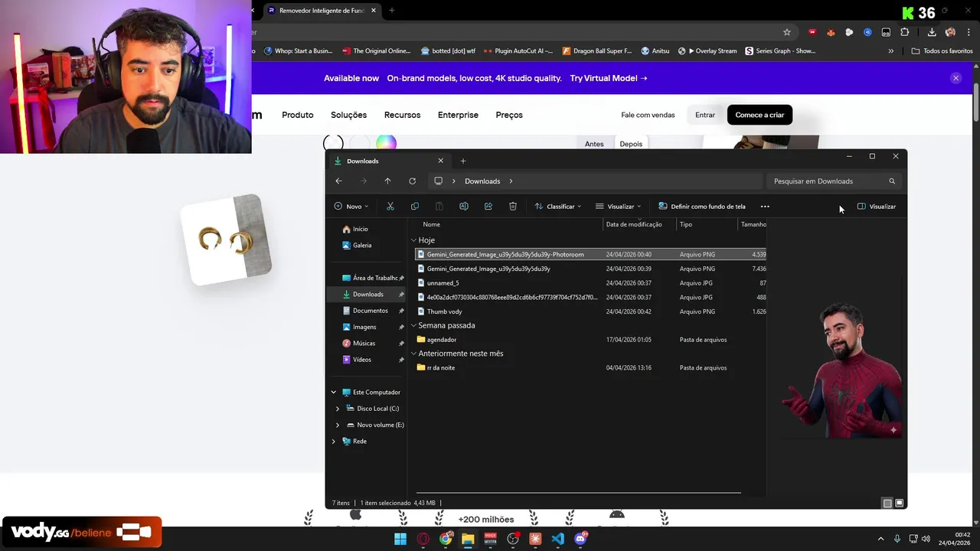Open the Windows Start menu
This screenshot has width=980, height=551.
[400, 539]
